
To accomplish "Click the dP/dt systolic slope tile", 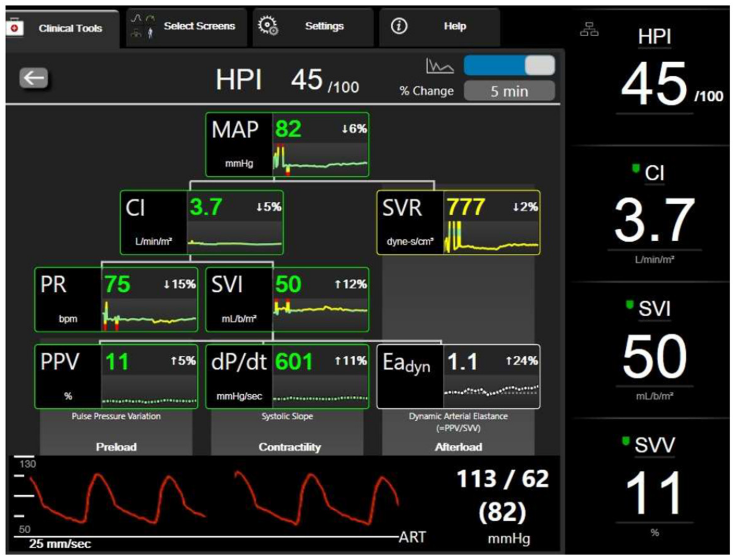I will click(287, 376).
